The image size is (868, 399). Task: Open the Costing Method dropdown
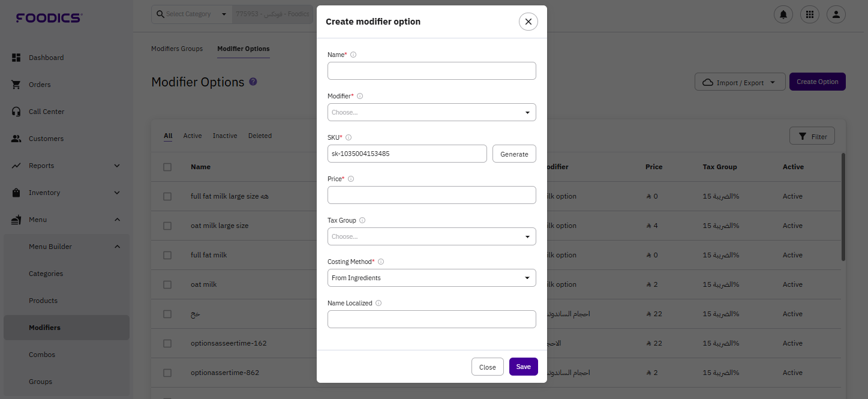pos(431,278)
